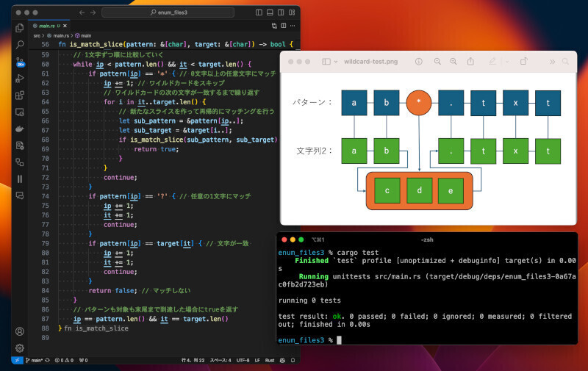Open the Docker view in the activity bar

pyautogui.click(x=20, y=129)
